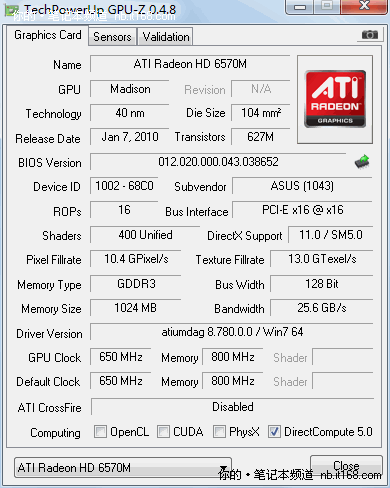
Task: Click the ATI Radeon logo
Action: [335, 99]
